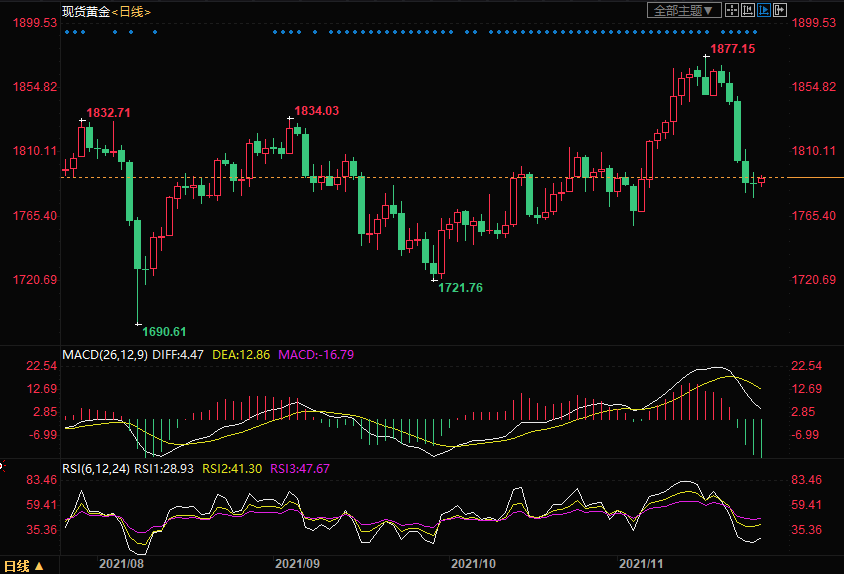The height and width of the screenshot is (574, 844).
Task: Click the 2021/11 date on time axis
Action: click(x=641, y=564)
